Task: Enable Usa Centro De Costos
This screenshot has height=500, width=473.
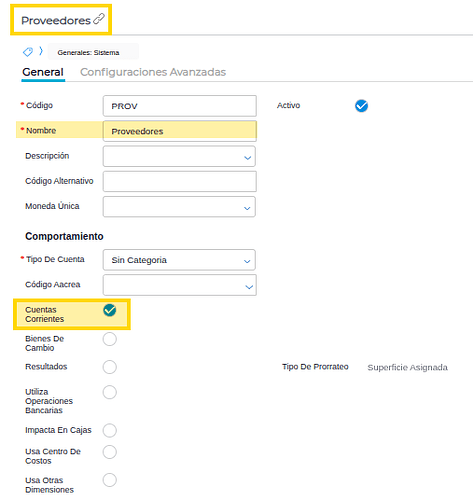Action: coord(110,452)
